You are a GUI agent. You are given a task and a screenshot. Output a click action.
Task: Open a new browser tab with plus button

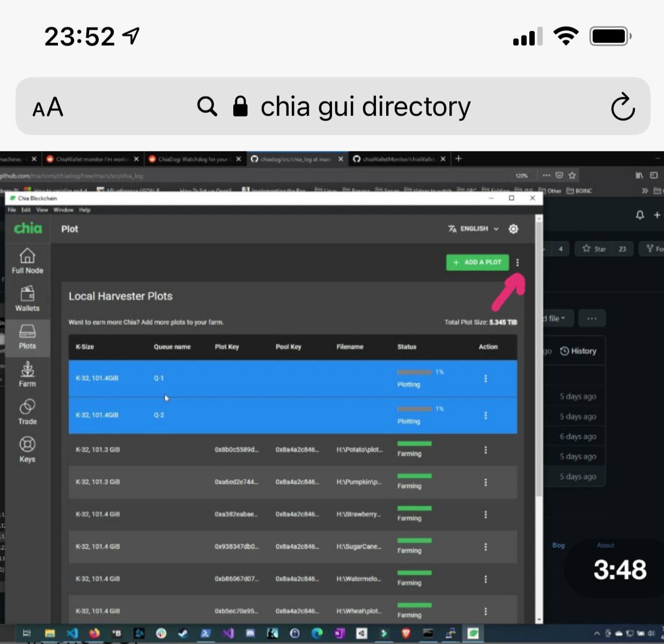point(458,158)
